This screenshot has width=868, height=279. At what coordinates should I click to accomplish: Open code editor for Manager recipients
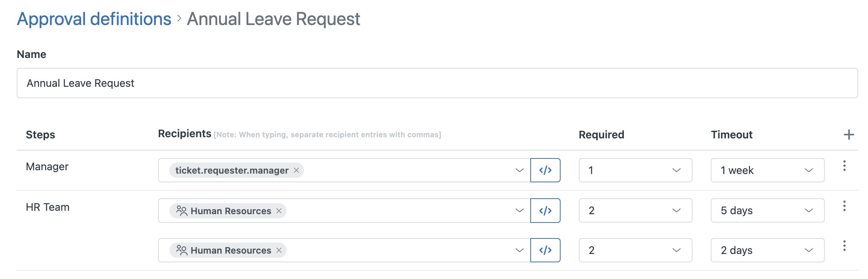pos(545,170)
